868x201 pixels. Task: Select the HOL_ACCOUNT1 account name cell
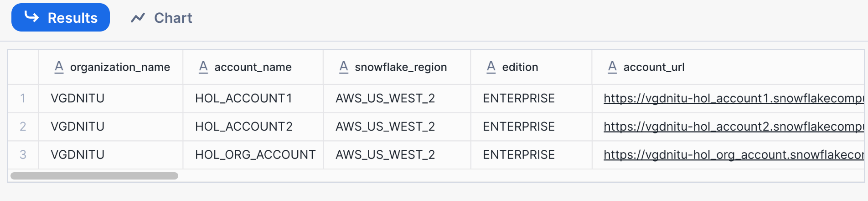[243, 98]
